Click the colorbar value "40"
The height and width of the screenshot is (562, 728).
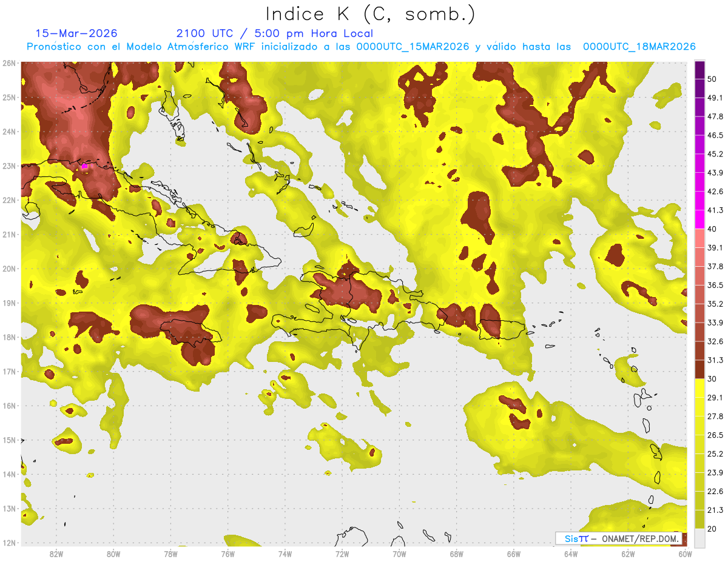pos(712,229)
